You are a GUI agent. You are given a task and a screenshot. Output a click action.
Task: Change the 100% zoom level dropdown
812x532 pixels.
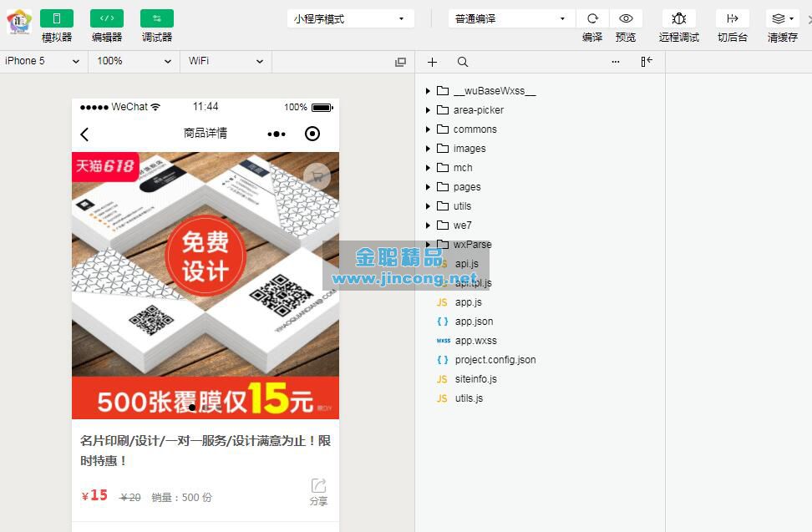[x=134, y=61]
